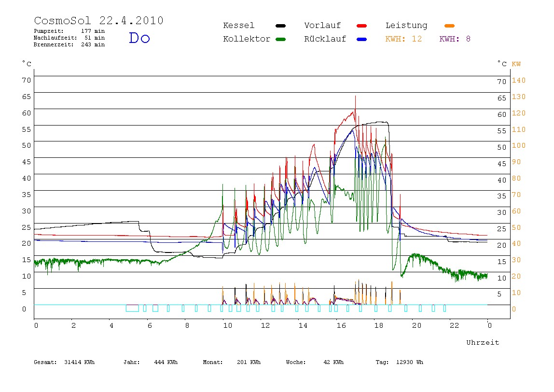554x392 pixels.
Task: Click the 'Woche: 42 KWh' value
Action: coord(315,362)
